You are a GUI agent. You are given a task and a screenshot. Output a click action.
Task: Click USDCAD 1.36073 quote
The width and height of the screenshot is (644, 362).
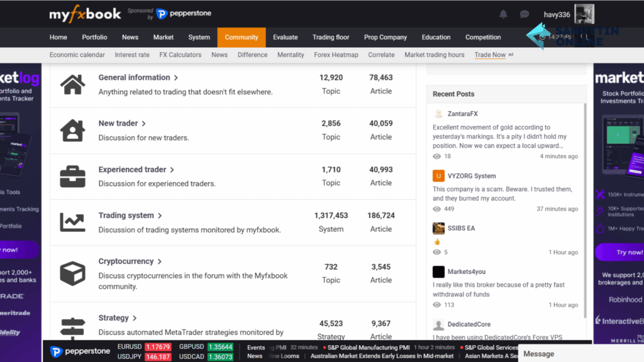coord(206,357)
